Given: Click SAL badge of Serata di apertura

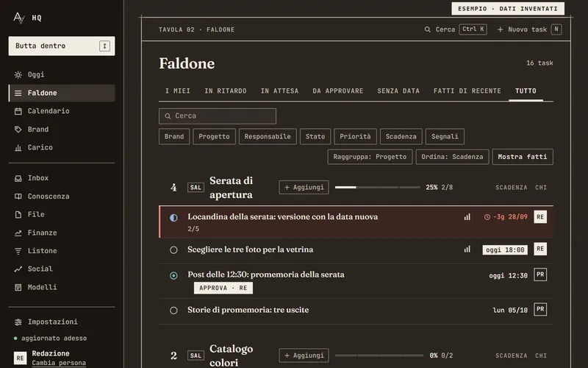Looking at the screenshot, I should [x=196, y=188].
